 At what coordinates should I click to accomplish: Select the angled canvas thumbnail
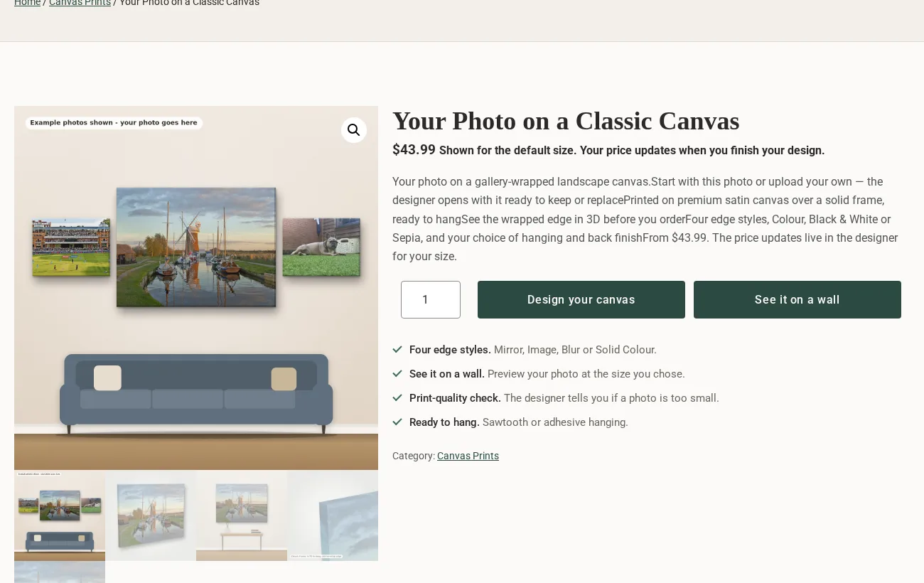pyautogui.click(x=151, y=515)
